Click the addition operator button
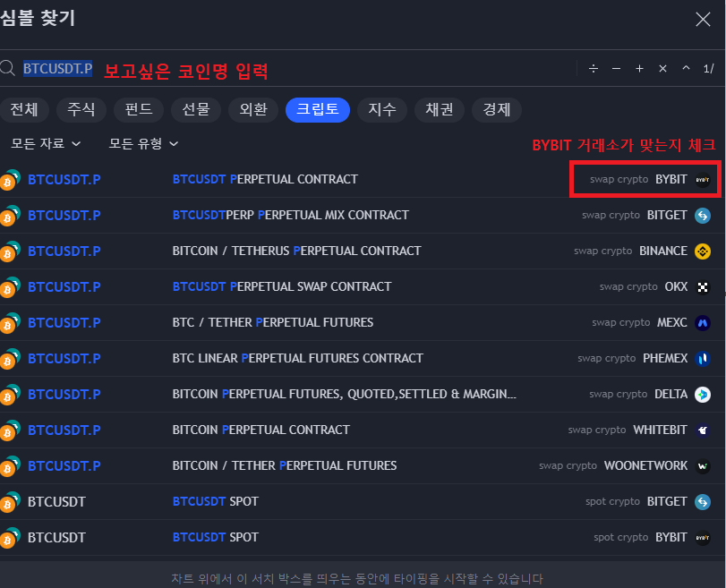 [639, 69]
